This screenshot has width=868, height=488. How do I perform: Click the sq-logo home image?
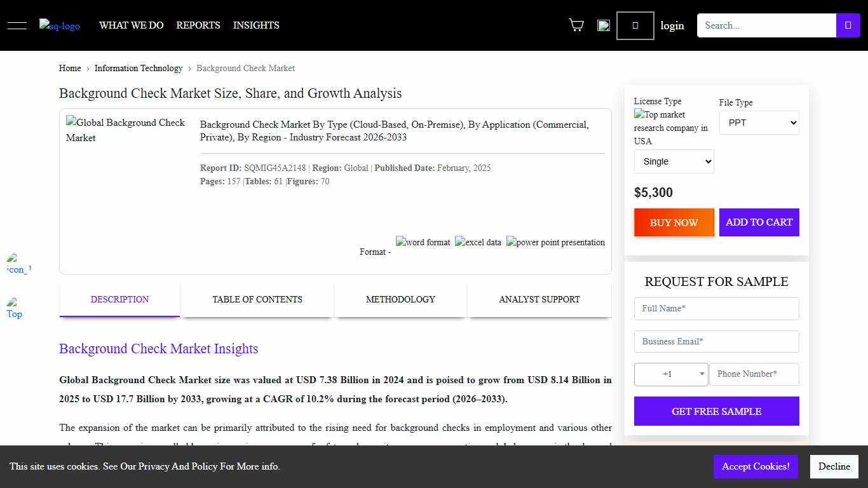point(60,25)
